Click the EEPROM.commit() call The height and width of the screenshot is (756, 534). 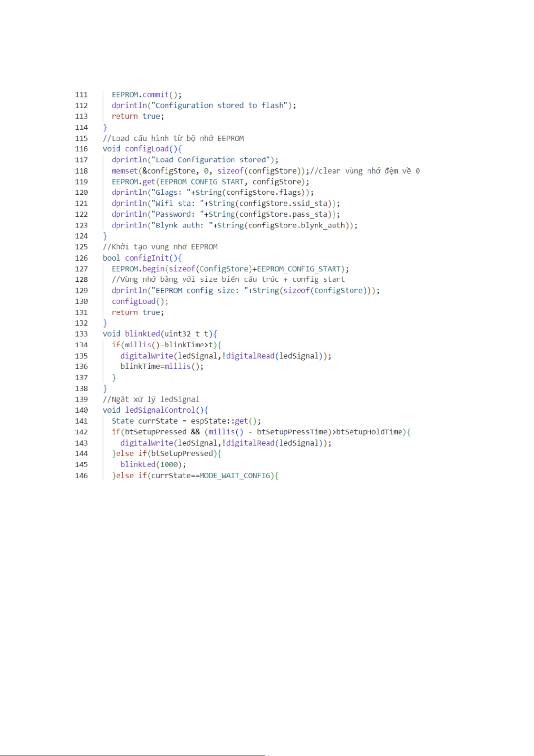(146, 95)
